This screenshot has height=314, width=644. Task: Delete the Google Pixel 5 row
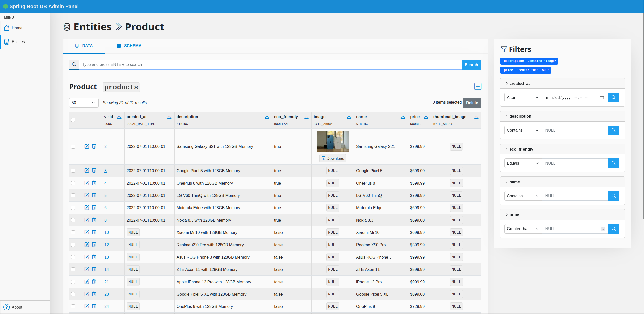tap(94, 170)
